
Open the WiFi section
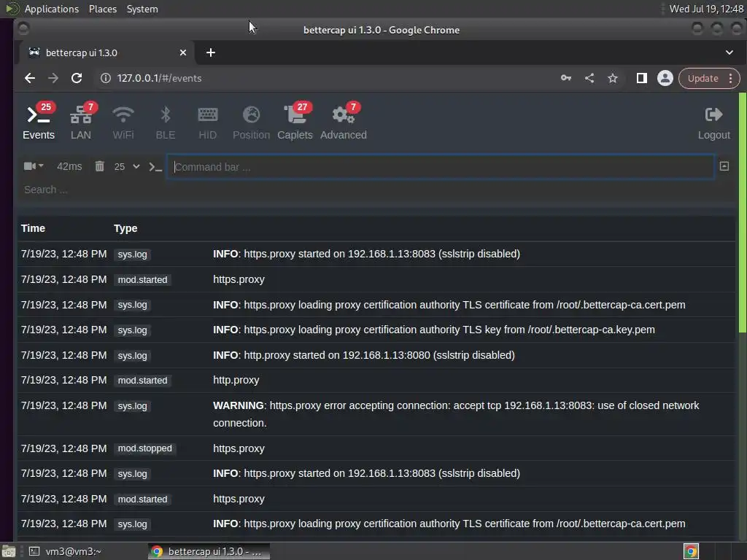(x=123, y=122)
